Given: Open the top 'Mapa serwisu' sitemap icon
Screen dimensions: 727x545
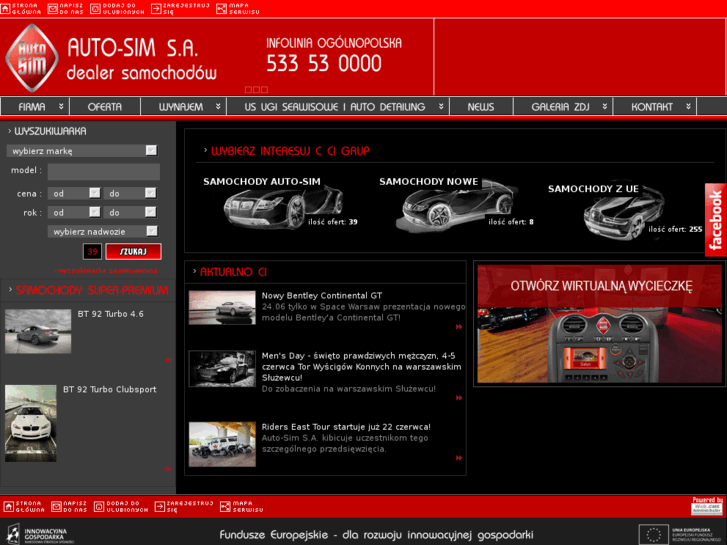Looking at the screenshot, I should coord(222,7).
